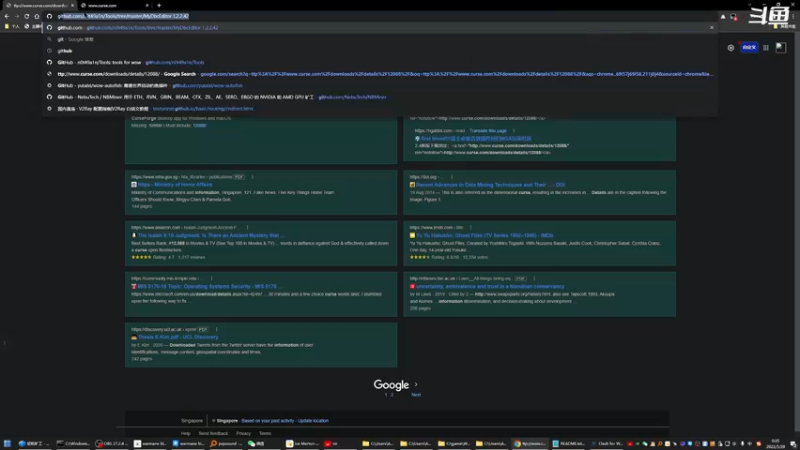The height and width of the screenshot is (450, 800).
Task: Choose the V2Ray routing suggestion
Action: coord(380,109)
